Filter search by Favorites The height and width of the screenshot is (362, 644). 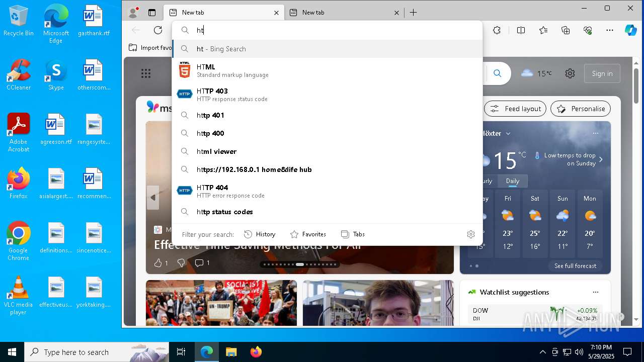click(308, 234)
